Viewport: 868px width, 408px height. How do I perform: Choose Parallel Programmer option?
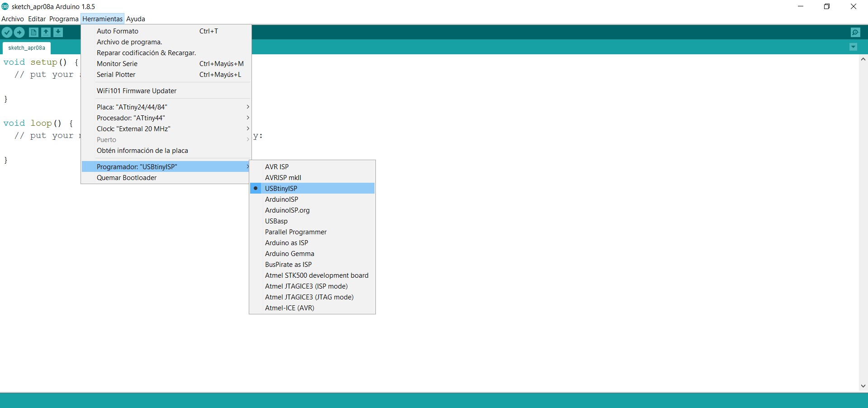312,232
